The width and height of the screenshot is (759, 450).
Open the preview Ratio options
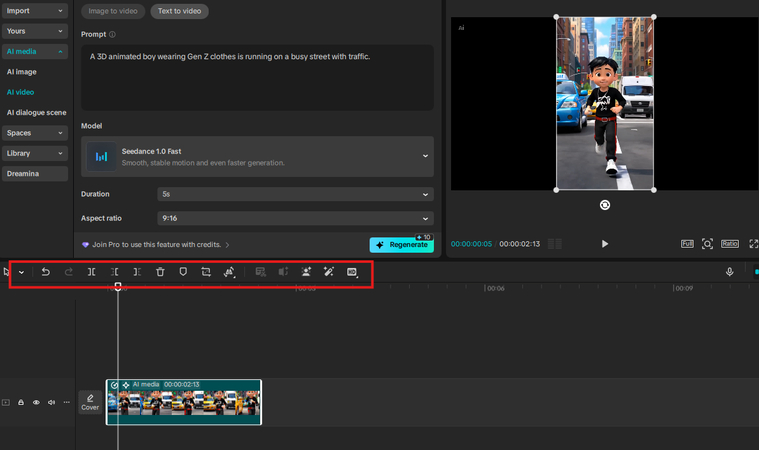(x=729, y=244)
